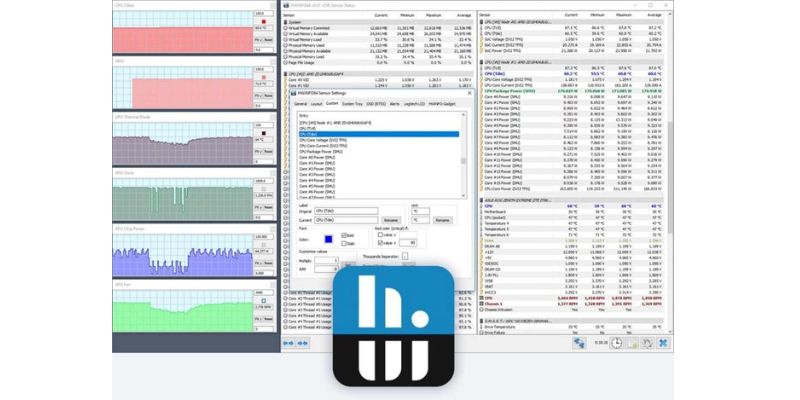Click the Multiply value input field
800x400 pixels.
pos(327,260)
